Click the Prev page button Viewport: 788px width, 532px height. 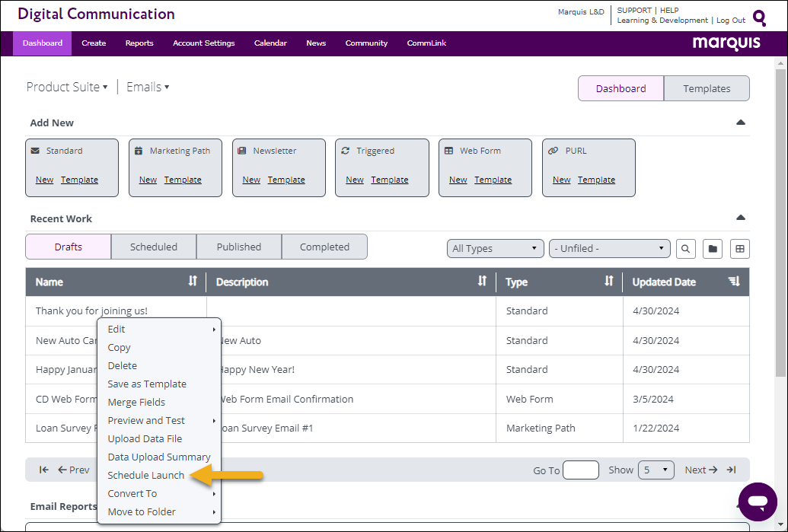pos(73,470)
